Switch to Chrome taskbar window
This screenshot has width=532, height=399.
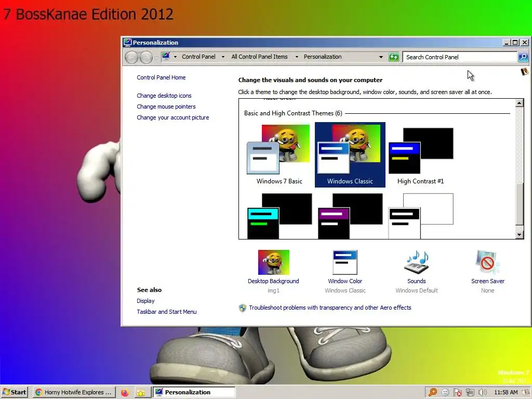point(74,392)
